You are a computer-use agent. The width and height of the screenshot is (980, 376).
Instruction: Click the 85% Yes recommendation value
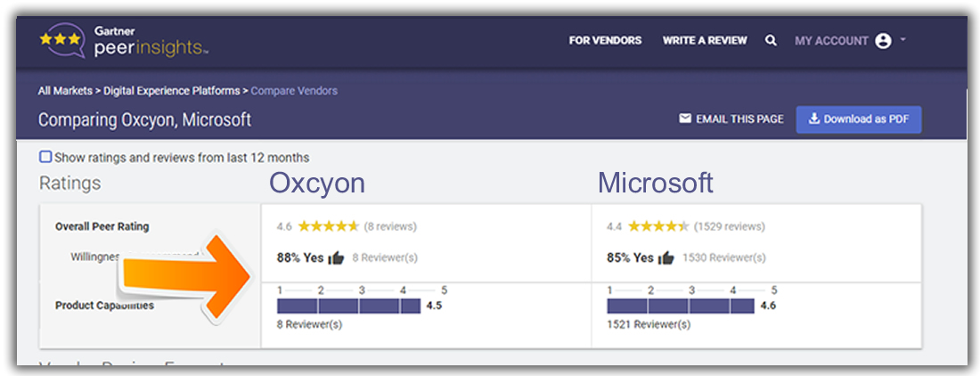[631, 257]
